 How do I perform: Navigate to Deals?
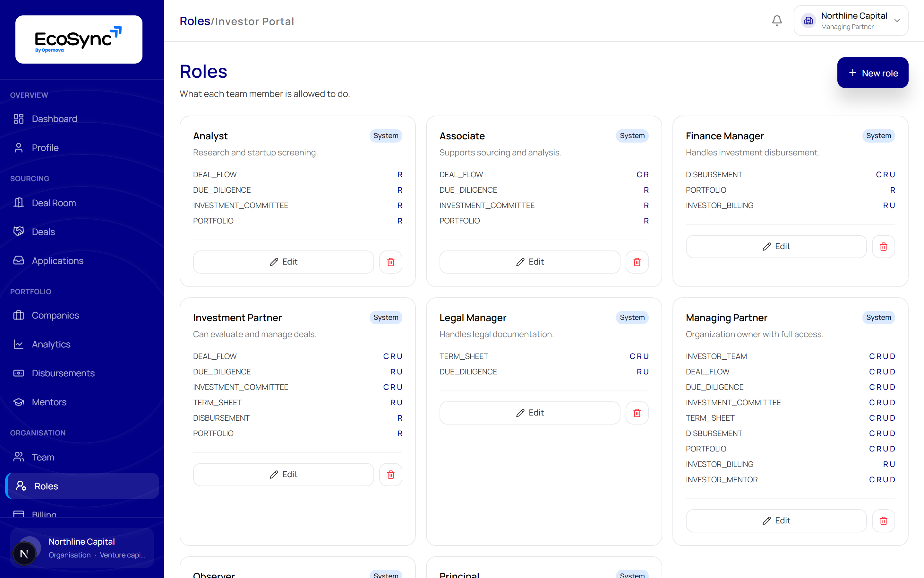click(x=82, y=232)
